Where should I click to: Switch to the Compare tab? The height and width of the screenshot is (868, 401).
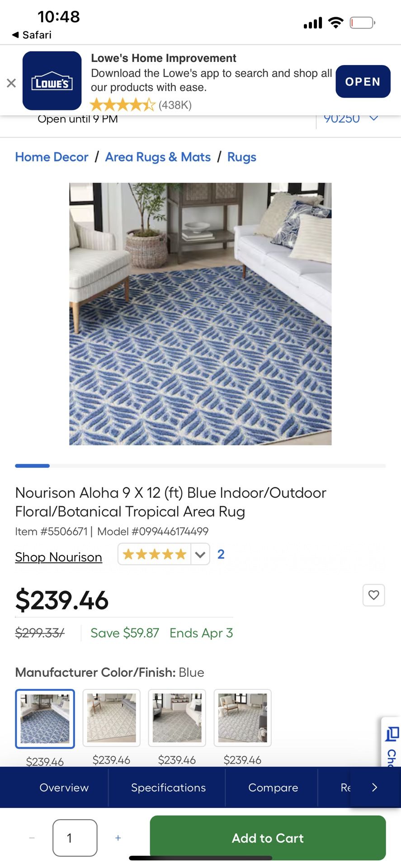[273, 788]
